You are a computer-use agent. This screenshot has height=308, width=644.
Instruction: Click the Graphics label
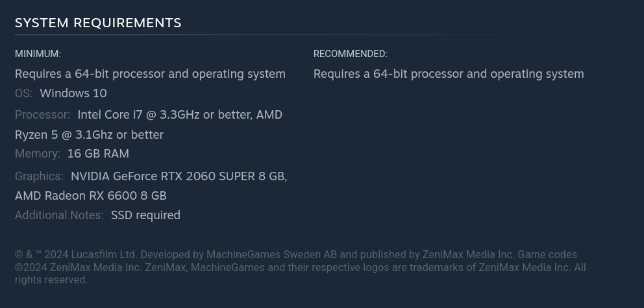tap(39, 176)
